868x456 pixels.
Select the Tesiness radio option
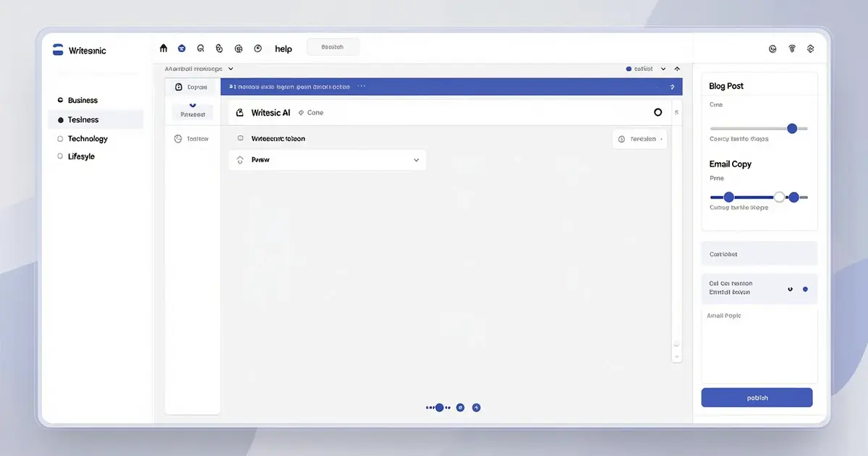pyautogui.click(x=61, y=119)
